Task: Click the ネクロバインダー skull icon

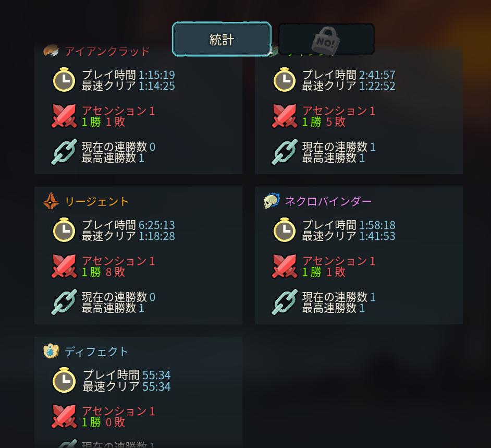Action: click(272, 201)
